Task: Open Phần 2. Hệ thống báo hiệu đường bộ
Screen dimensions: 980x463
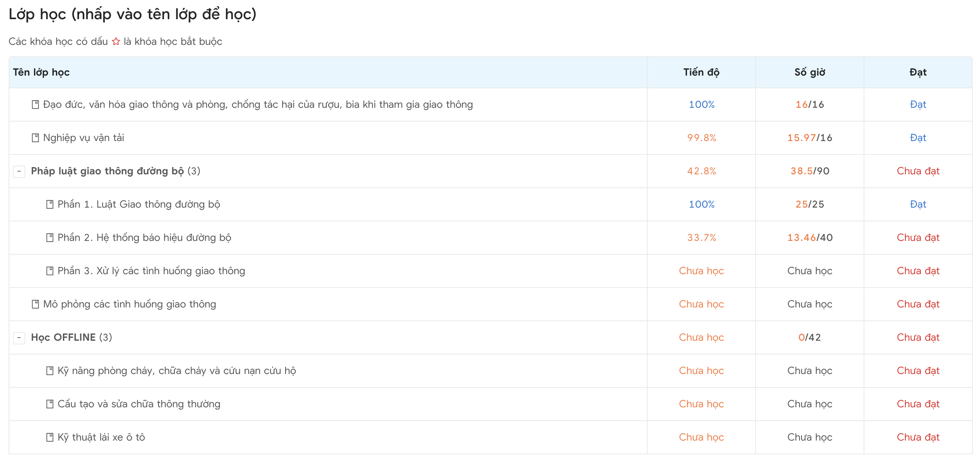Action: [x=144, y=238]
